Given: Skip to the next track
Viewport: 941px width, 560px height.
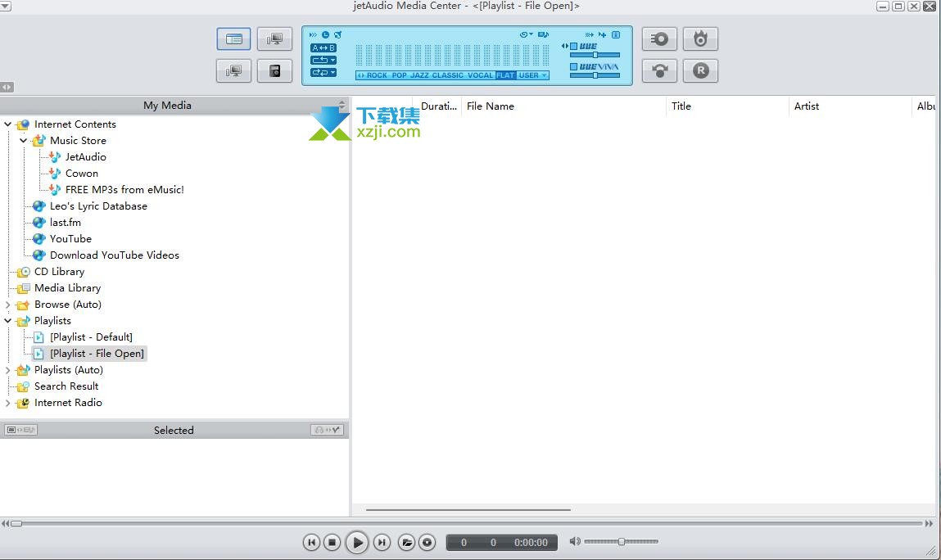Looking at the screenshot, I should click(382, 543).
